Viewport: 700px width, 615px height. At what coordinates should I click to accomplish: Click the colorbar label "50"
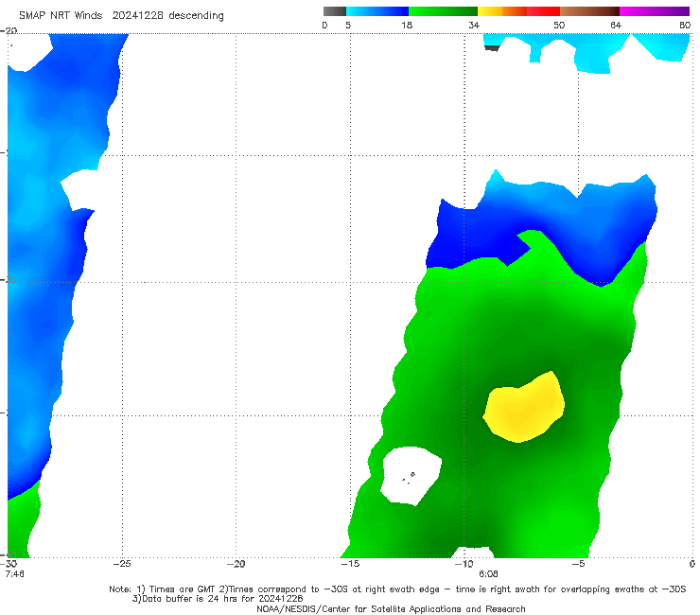[x=559, y=25]
